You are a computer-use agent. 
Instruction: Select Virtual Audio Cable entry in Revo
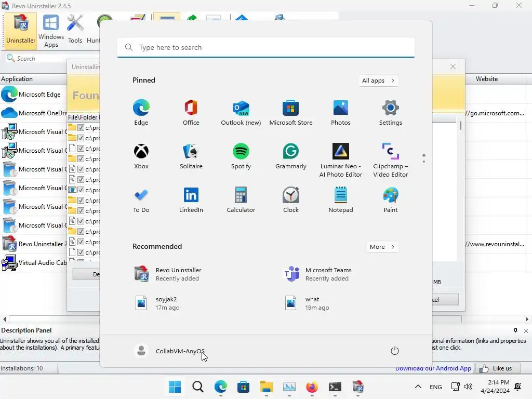(x=34, y=262)
